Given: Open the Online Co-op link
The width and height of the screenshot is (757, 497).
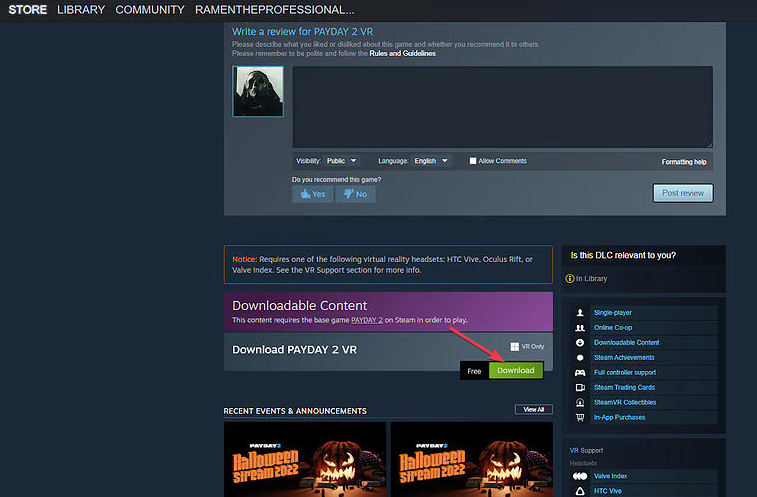Looking at the screenshot, I should pos(613,327).
